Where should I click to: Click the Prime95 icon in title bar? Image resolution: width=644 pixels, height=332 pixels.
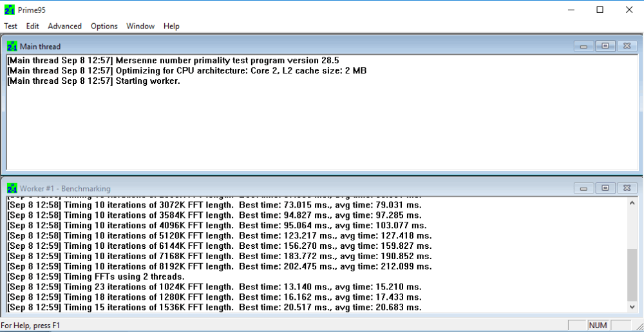click(x=10, y=10)
